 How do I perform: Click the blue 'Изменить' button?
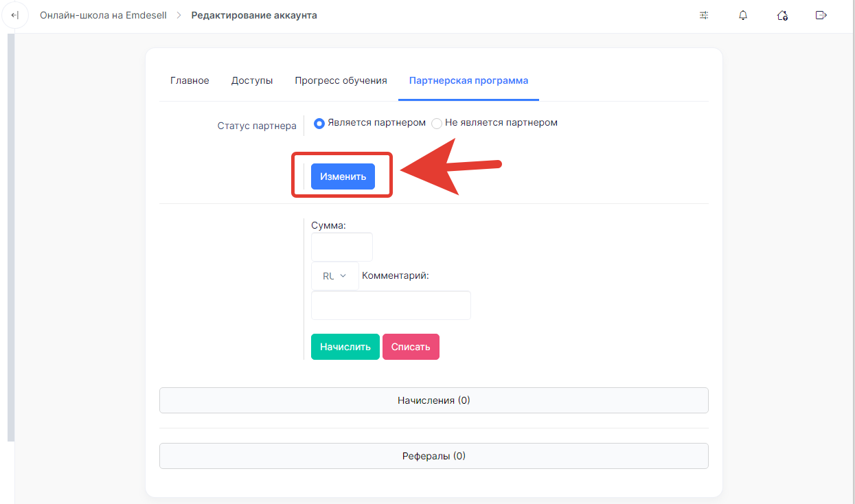click(343, 176)
